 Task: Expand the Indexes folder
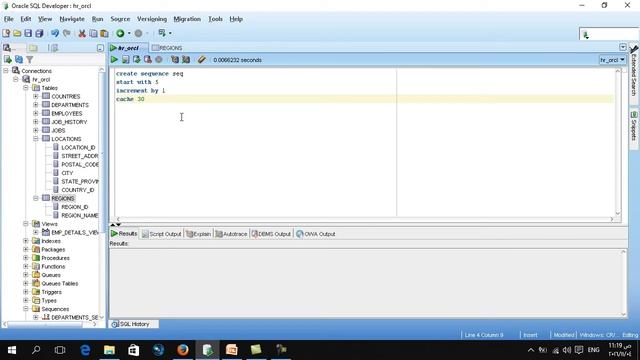point(26,241)
